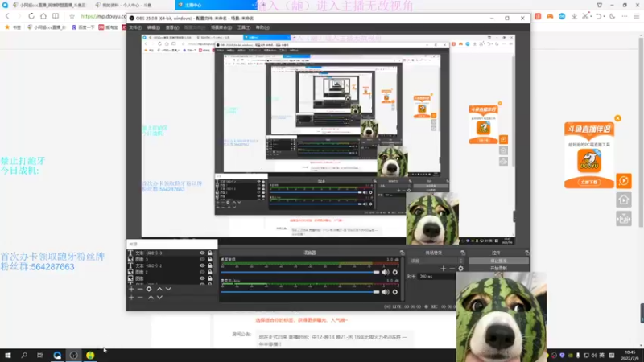Toggle the lock on the 图像 2 source
The image size is (644, 362).
210,272
